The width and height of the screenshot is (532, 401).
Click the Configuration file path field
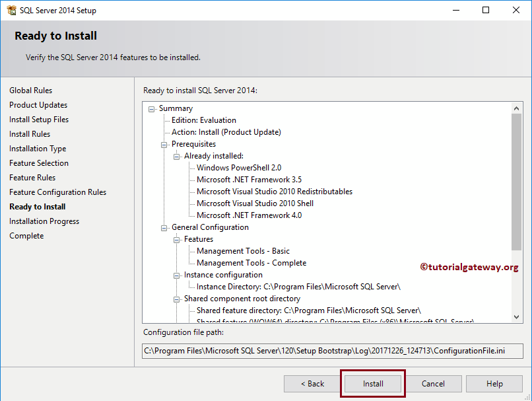tap(333, 351)
